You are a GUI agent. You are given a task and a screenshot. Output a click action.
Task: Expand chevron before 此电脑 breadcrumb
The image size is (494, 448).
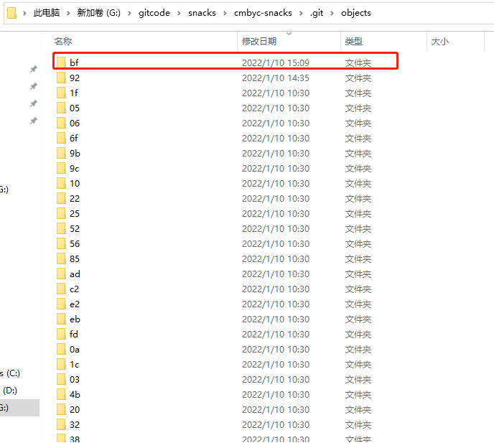pos(24,13)
